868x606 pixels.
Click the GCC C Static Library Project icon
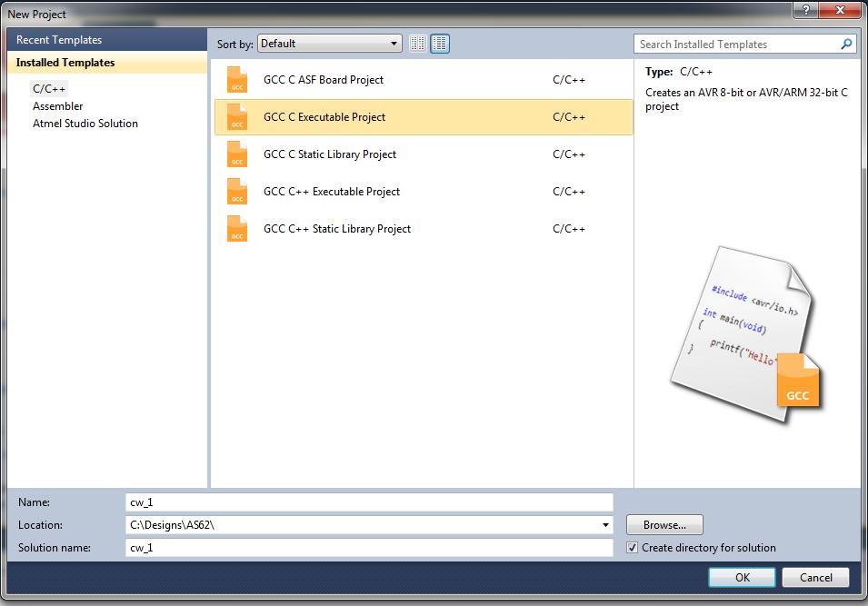[x=237, y=154]
